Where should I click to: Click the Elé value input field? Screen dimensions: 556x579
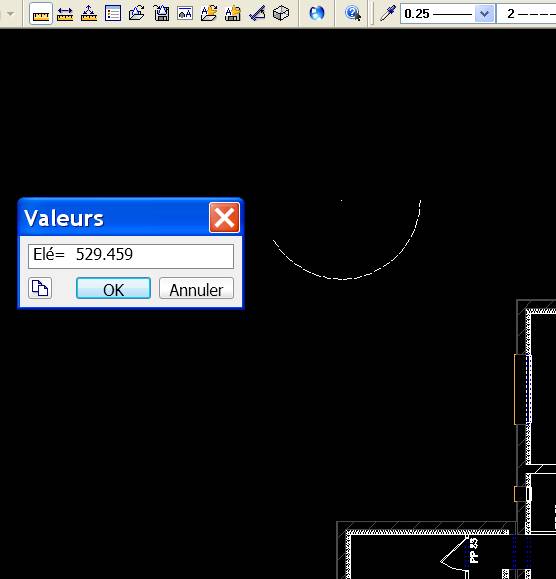[131, 256]
